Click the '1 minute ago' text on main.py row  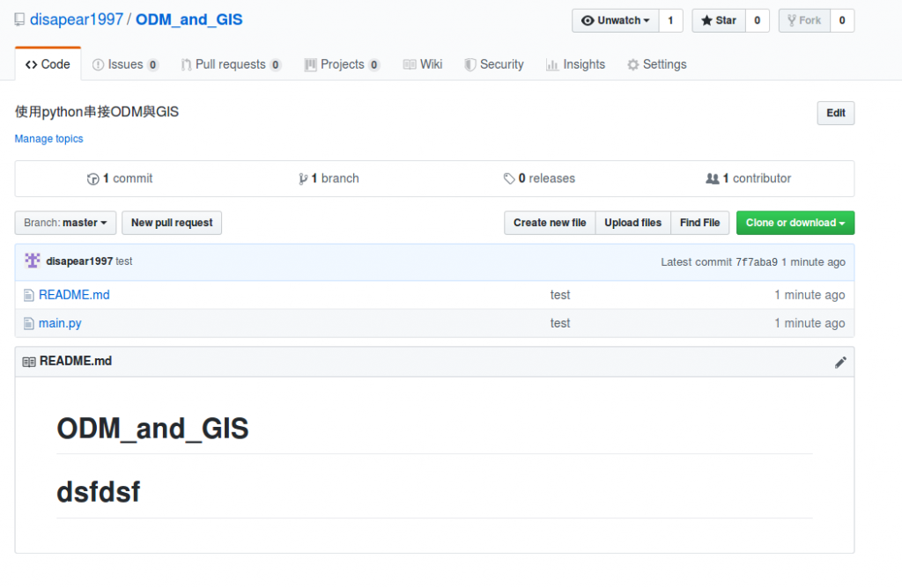coord(810,323)
